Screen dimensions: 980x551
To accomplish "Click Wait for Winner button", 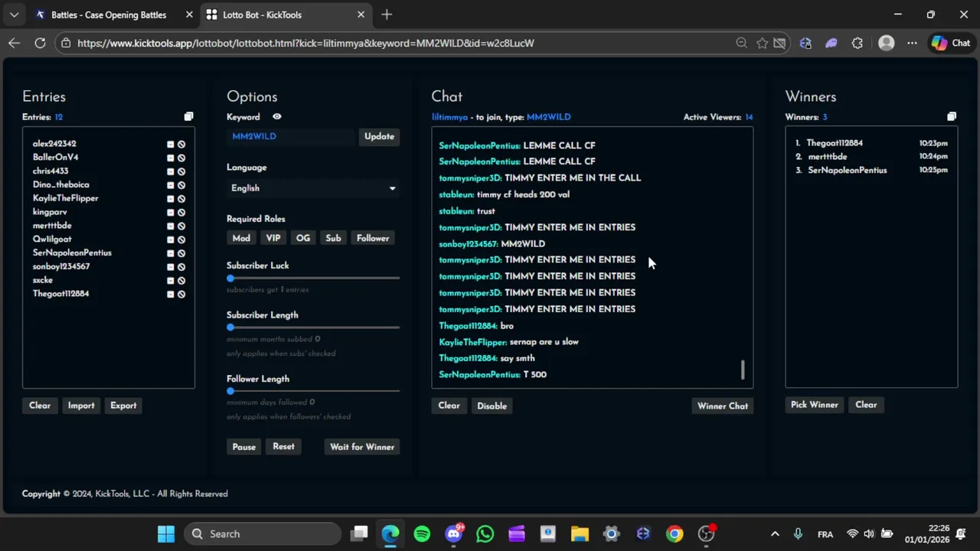I will tap(362, 447).
